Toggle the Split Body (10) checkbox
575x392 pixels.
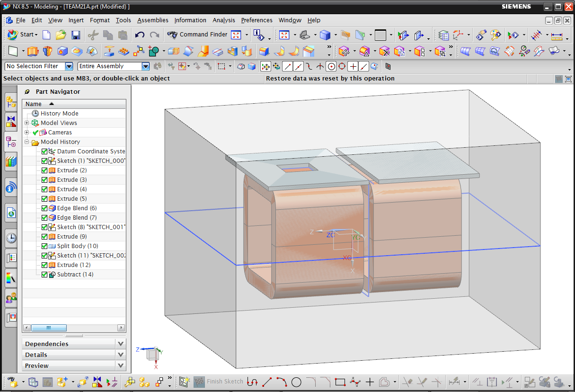coord(44,246)
